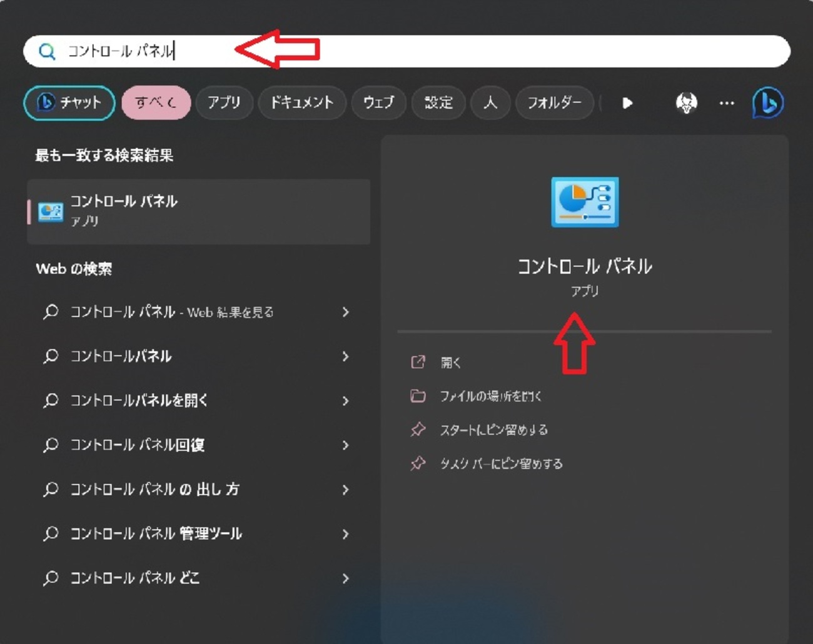Expand the chevron for コントロール パネル 管理ツール
This screenshot has height=644, width=813.
[345, 534]
